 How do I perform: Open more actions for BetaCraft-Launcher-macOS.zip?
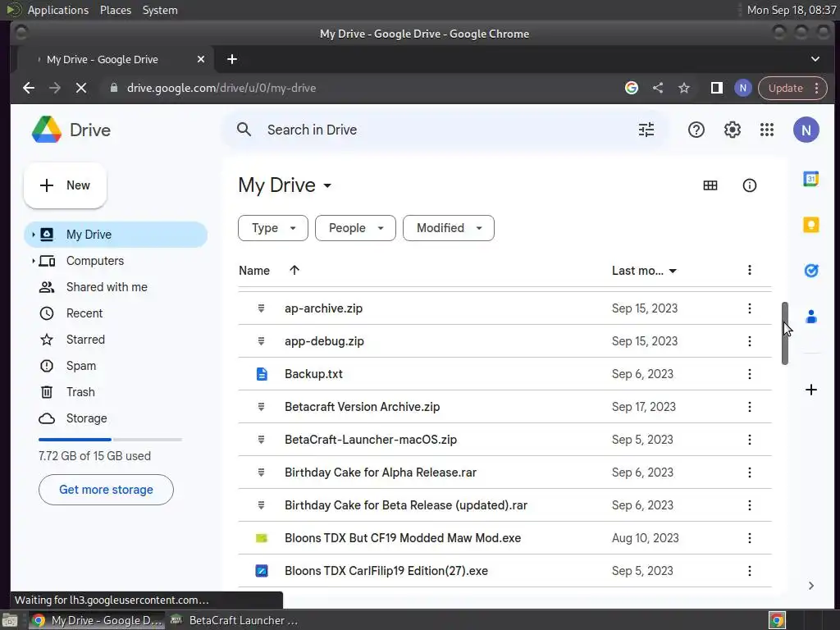coord(749,440)
